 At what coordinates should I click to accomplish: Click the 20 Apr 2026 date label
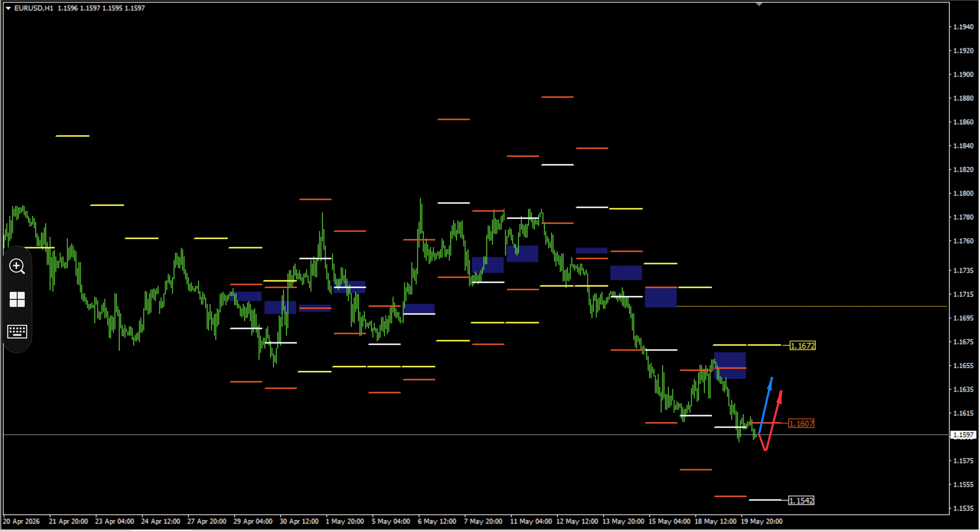tap(21, 521)
